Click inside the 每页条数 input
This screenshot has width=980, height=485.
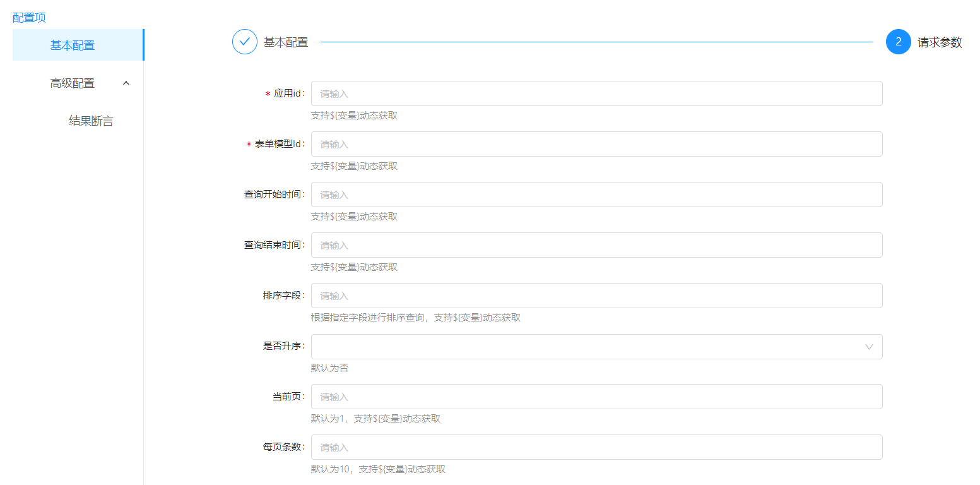click(x=596, y=447)
